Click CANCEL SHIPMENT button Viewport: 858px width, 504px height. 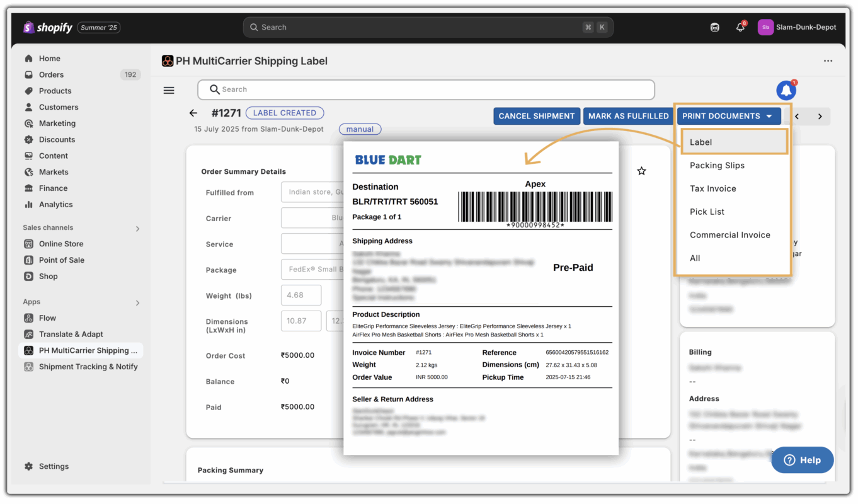pyautogui.click(x=537, y=116)
